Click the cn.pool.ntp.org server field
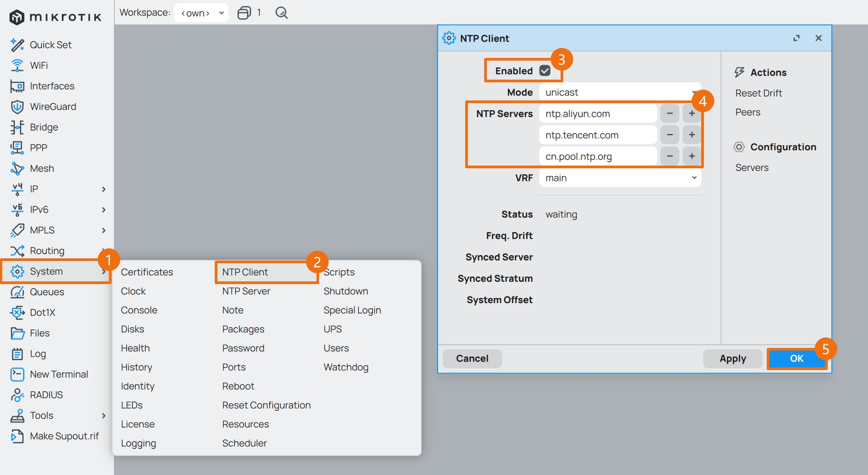The height and width of the screenshot is (475, 868). click(598, 157)
